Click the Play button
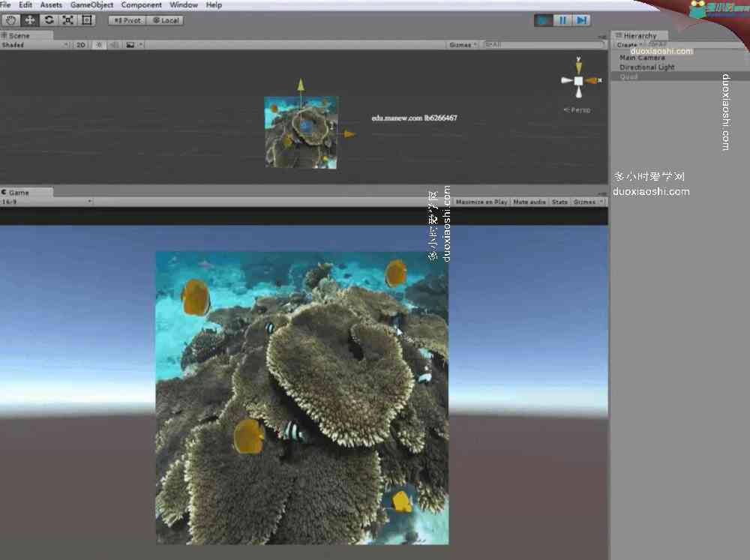750x560 pixels. [x=543, y=20]
